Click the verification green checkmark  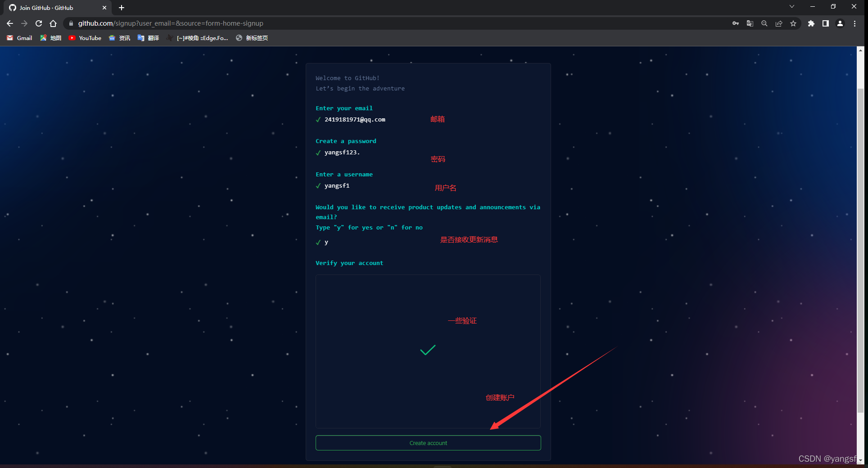(x=428, y=350)
